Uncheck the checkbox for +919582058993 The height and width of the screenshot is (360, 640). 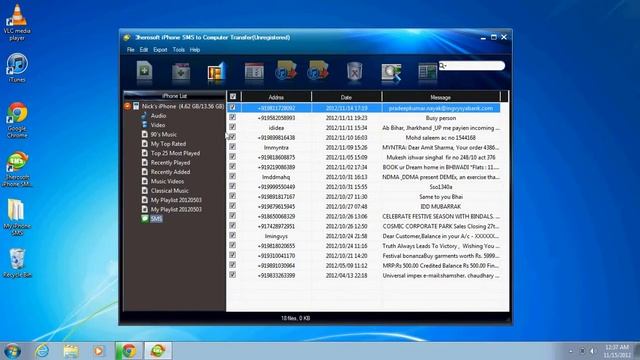[232, 118]
